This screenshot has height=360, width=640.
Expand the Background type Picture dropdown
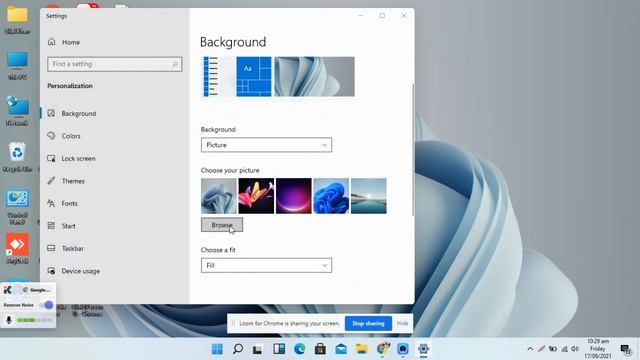click(x=266, y=145)
